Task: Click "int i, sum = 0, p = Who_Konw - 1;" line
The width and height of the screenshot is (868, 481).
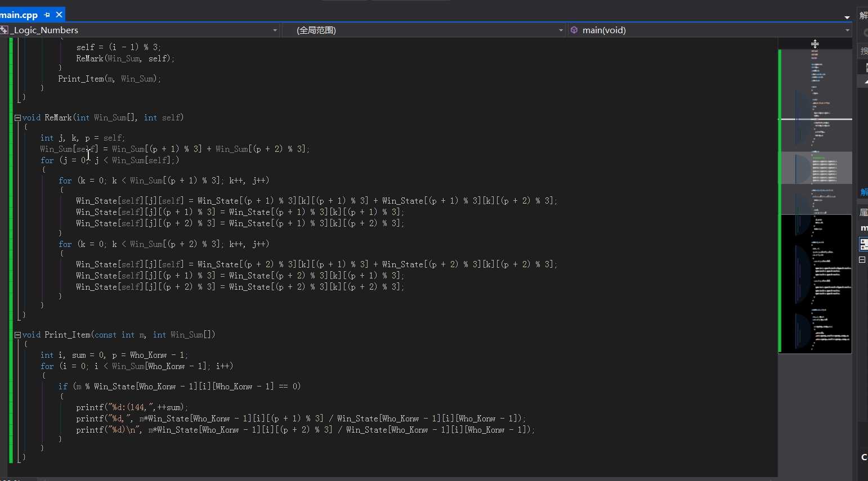Action: pyautogui.click(x=114, y=355)
